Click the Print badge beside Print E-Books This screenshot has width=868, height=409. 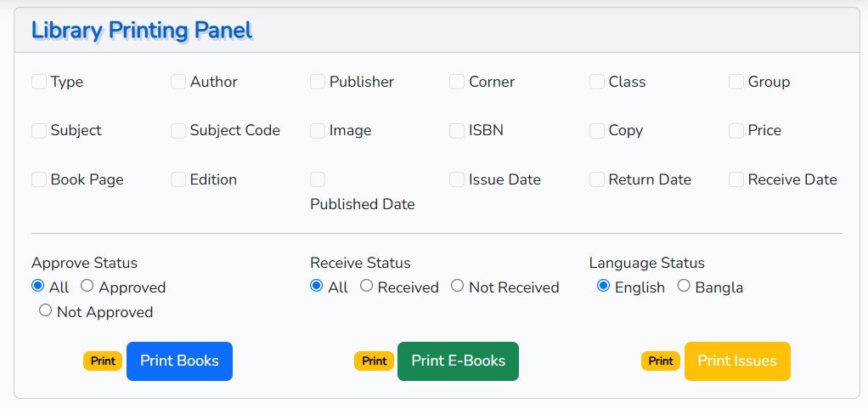pos(375,361)
